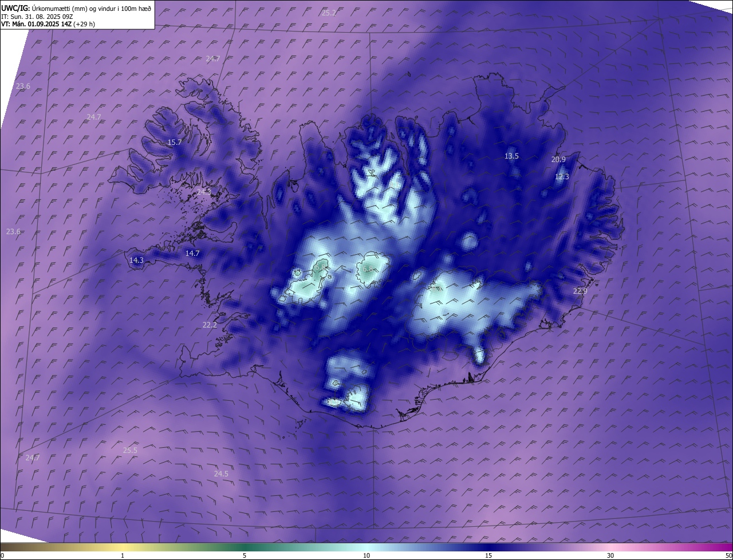Select the 13.5 value label

point(511,156)
